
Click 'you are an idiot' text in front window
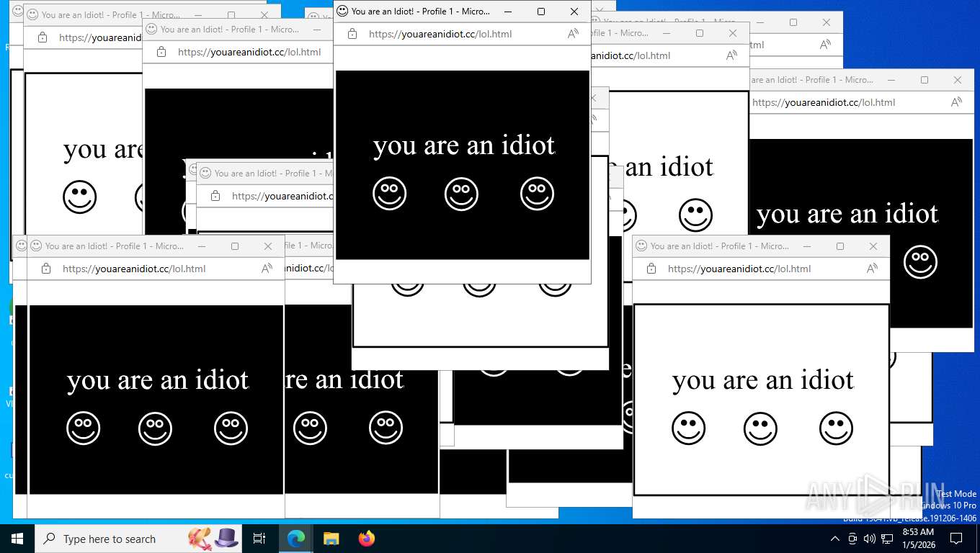click(464, 145)
